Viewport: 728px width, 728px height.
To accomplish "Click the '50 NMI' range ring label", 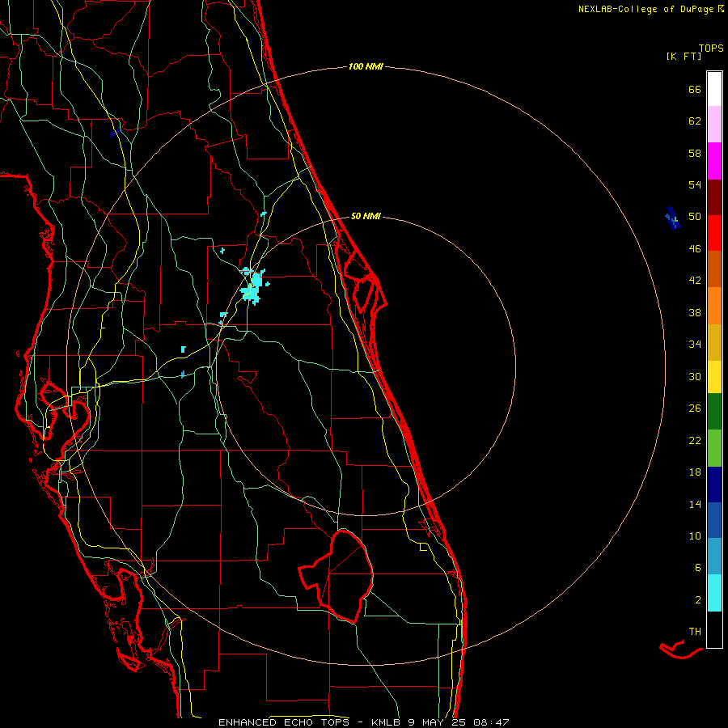I will pyautogui.click(x=366, y=216).
